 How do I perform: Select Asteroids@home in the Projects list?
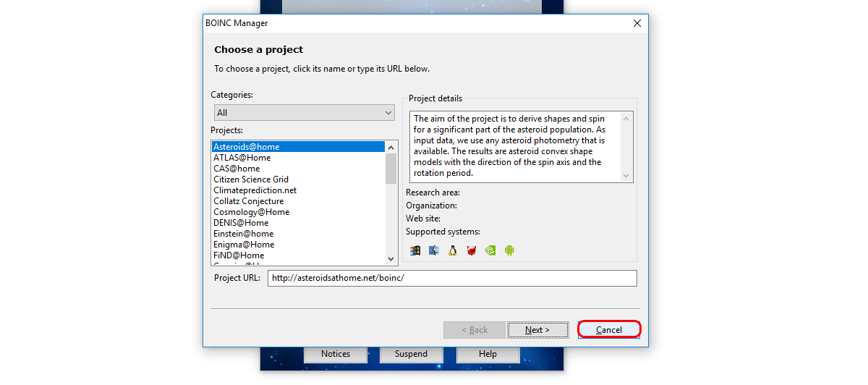[x=299, y=147]
